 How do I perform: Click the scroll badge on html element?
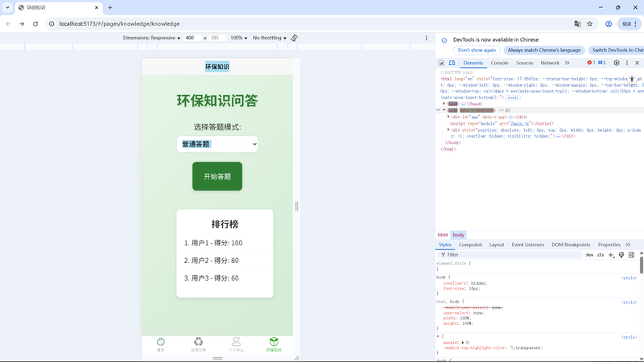point(513,97)
